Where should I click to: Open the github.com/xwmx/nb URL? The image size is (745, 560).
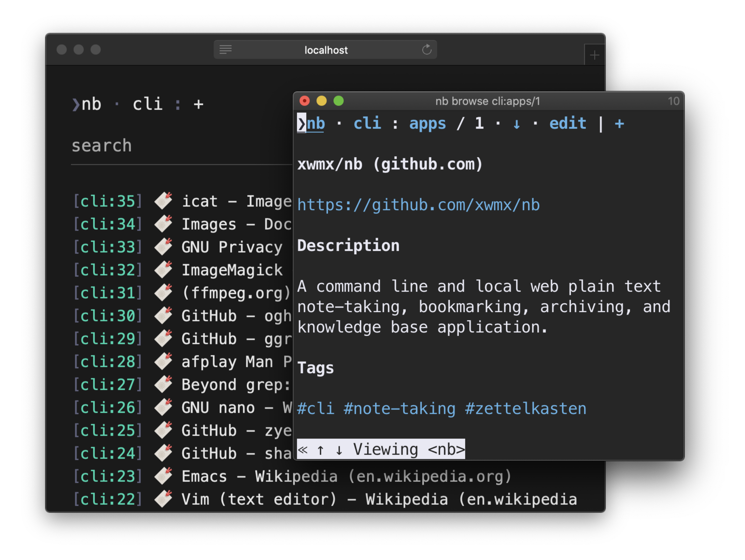[x=418, y=205]
